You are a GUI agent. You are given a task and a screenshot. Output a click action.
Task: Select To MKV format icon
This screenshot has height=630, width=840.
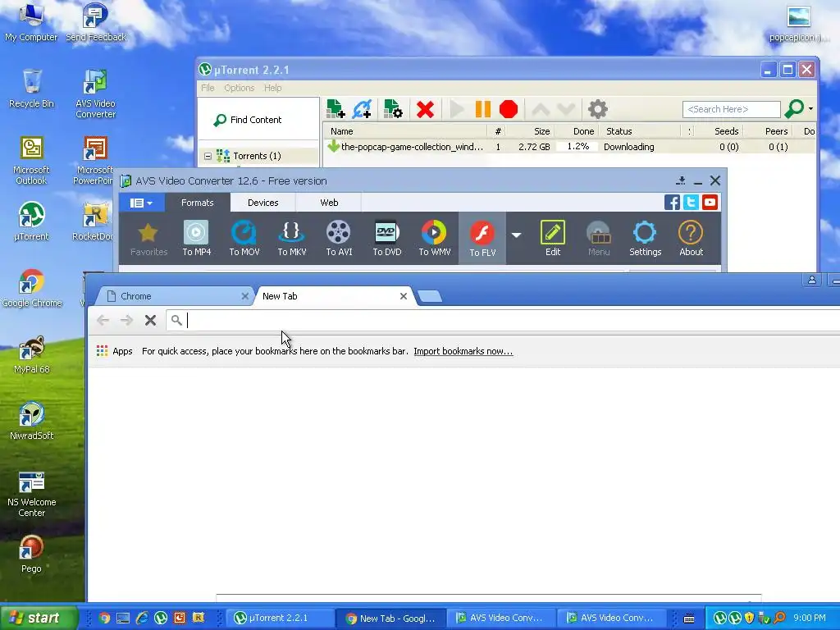tap(292, 239)
